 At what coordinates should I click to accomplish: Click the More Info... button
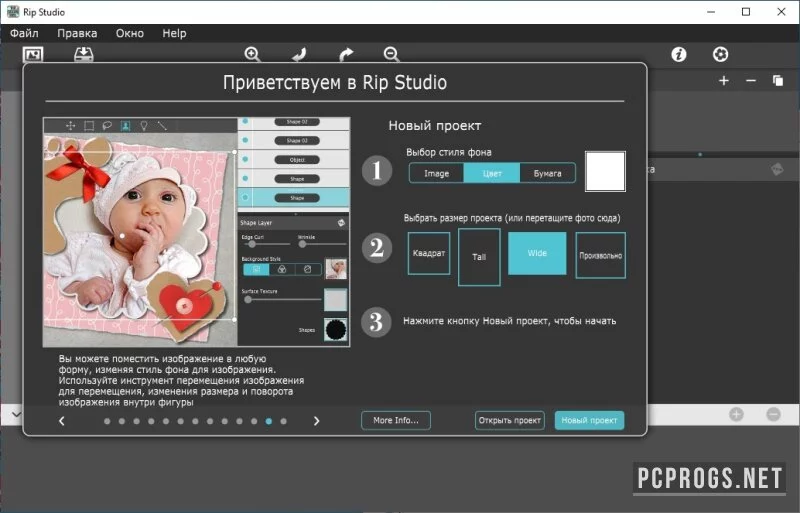pos(396,420)
